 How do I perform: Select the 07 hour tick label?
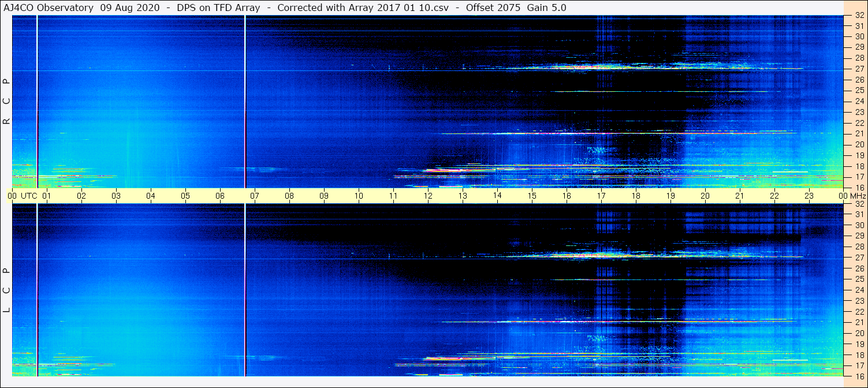(255, 196)
